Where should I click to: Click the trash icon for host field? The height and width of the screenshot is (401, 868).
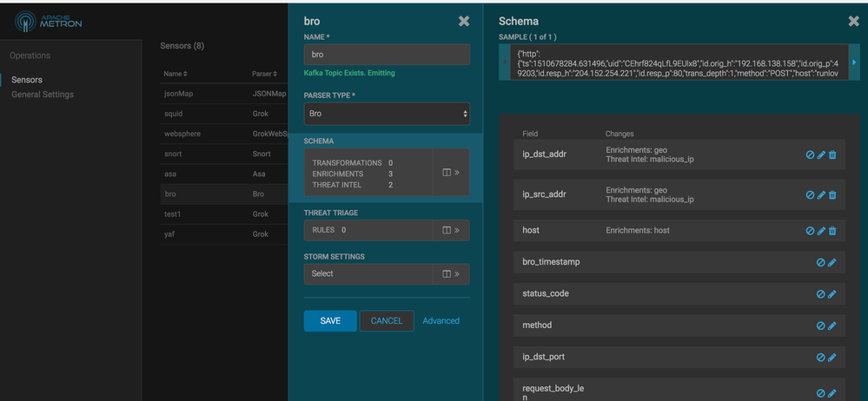(832, 231)
